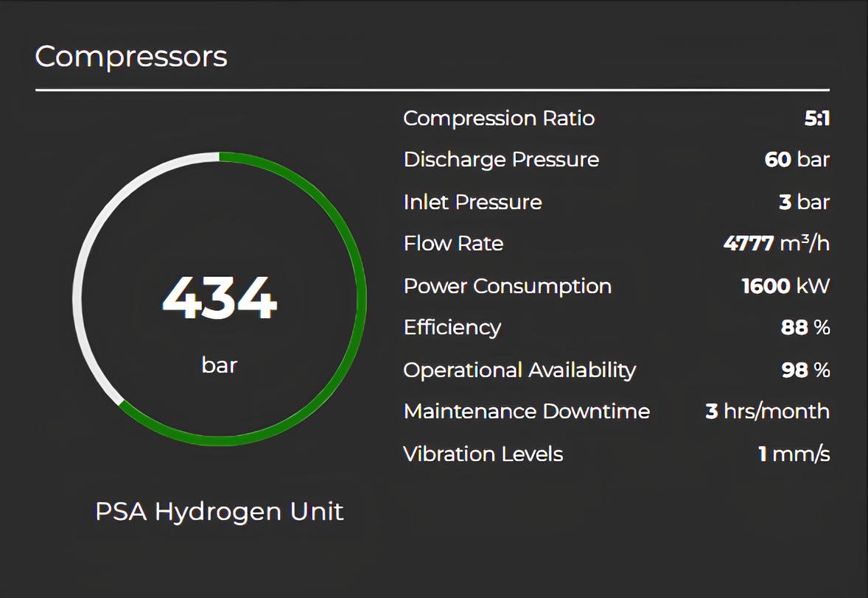The image size is (868, 598).
Task: Click the Vibration Levels label
Action: pos(483,454)
